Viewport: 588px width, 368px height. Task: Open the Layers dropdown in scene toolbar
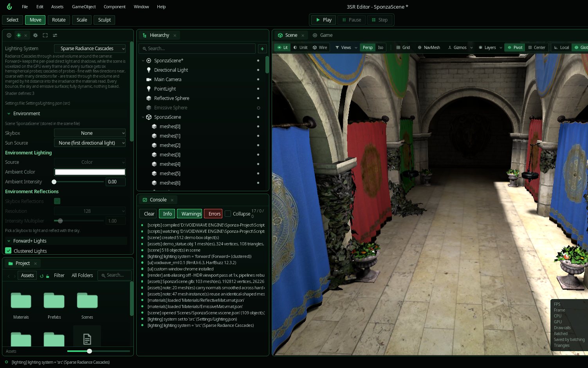490,47
